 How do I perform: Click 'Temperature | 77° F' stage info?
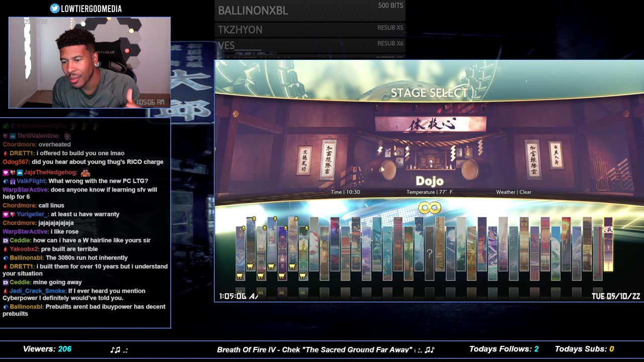click(429, 192)
